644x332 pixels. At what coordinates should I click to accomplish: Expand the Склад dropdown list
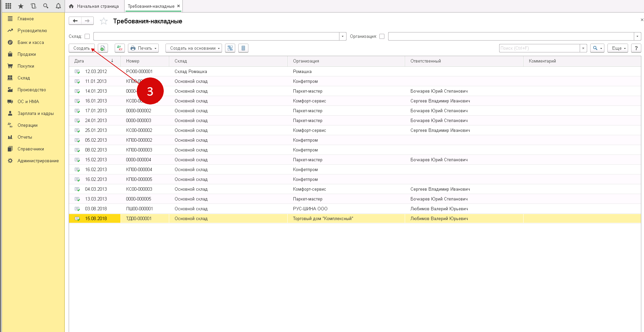[x=342, y=37]
